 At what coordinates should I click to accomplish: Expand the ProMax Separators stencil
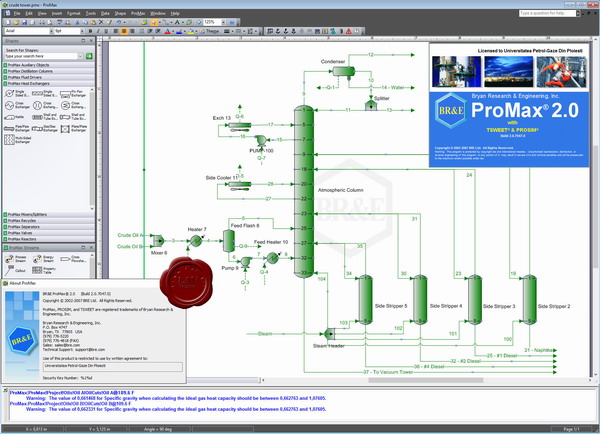coord(48,227)
